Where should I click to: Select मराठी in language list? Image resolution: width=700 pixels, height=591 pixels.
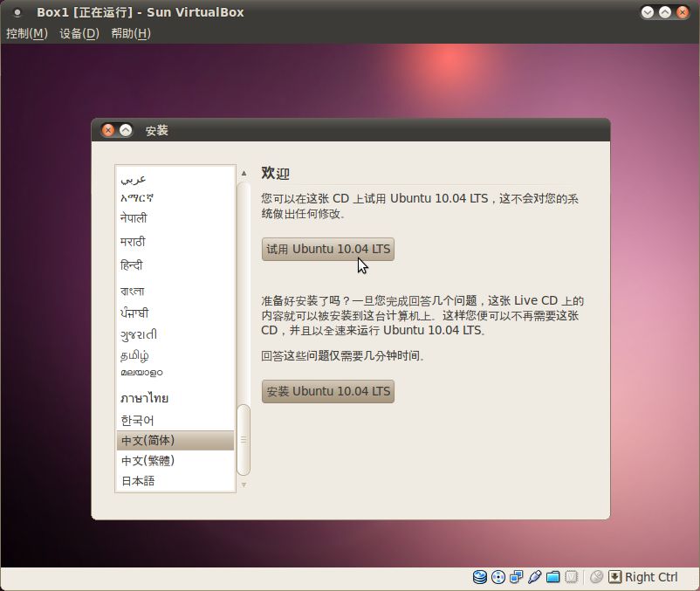click(x=175, y=242)
